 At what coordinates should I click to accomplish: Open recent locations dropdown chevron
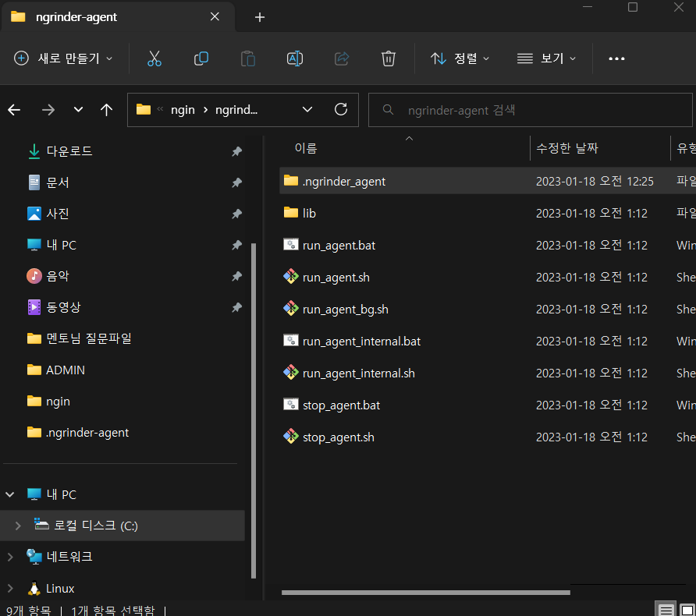[x=78, y=109]
